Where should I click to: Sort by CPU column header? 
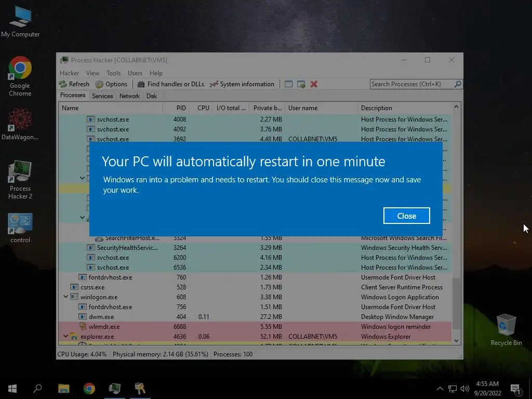[201, 108]
